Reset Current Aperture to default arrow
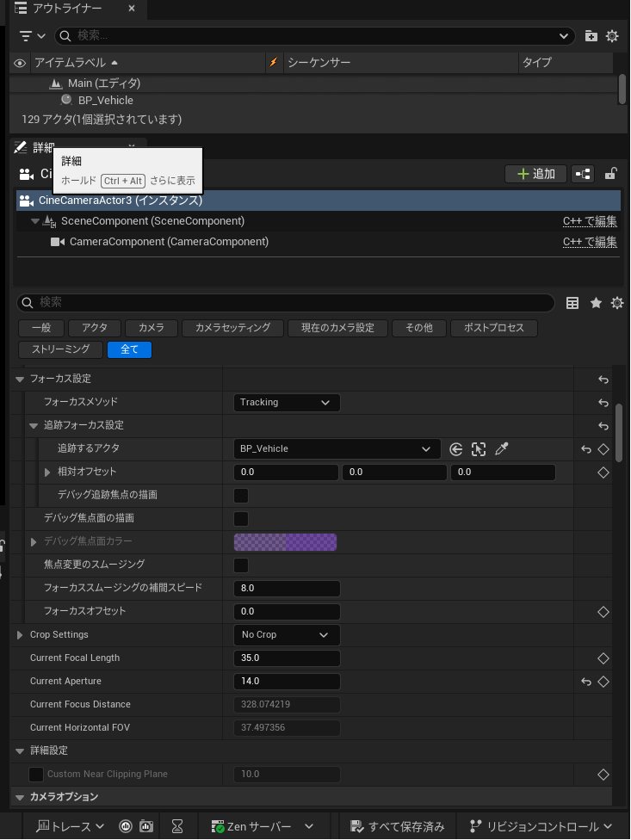631x840 pixels. tap(586, 682)
